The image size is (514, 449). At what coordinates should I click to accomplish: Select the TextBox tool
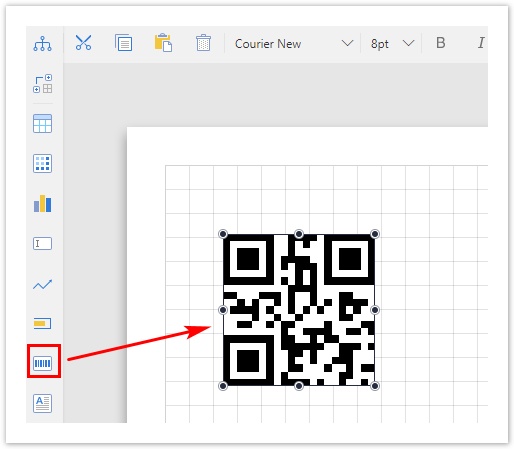pos(42,243)
